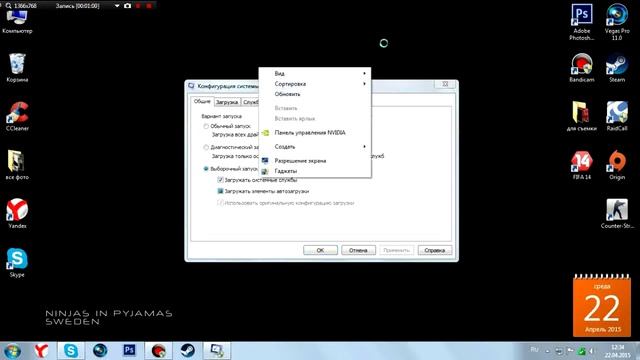Viewport: 640px width, 360px height.
Task: Toggle Загружать системные службы checkbox
Action: (220, 180)
